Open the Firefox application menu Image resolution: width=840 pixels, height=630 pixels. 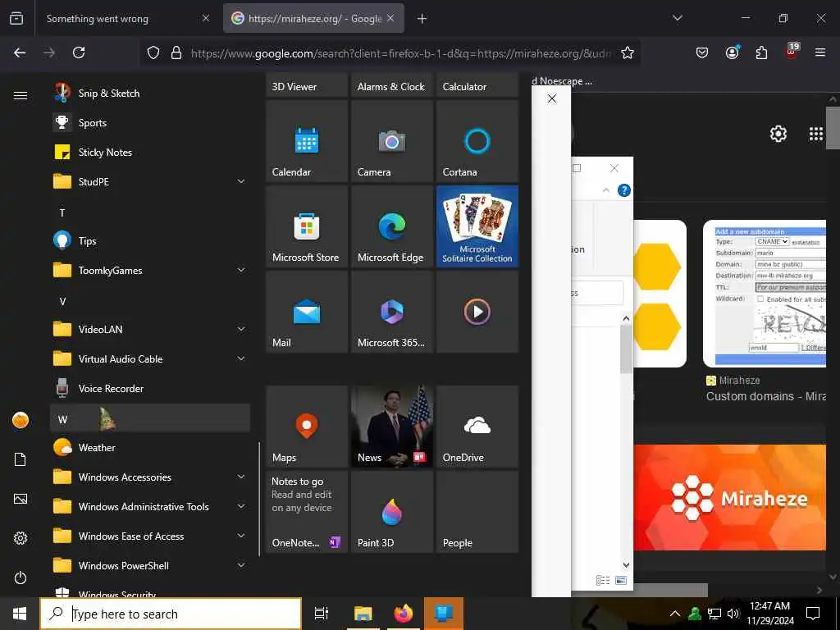tap(819, 52)
